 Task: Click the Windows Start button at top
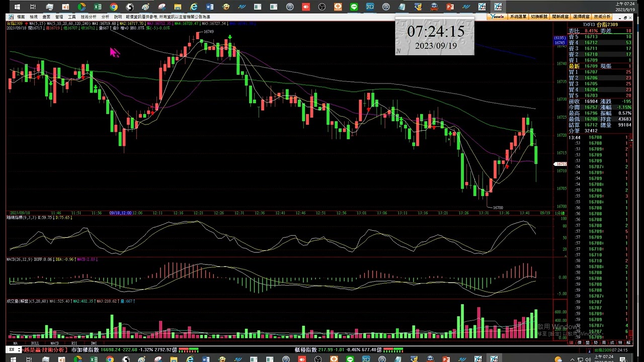17,7
